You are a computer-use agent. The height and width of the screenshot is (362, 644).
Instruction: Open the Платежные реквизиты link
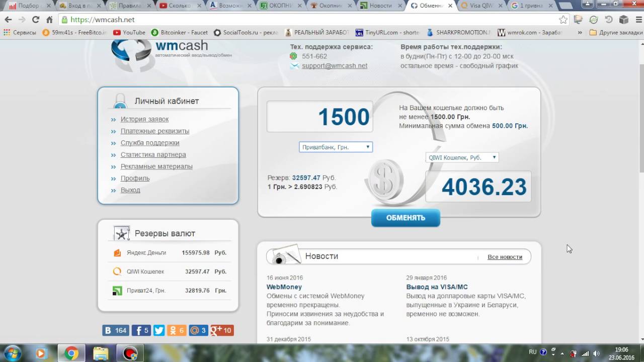click(155, 131)
